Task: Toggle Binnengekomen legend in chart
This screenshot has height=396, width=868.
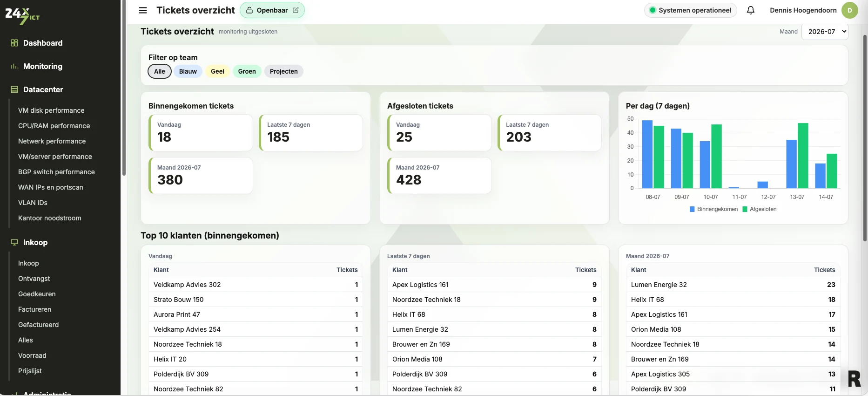Action: (714, 209)
